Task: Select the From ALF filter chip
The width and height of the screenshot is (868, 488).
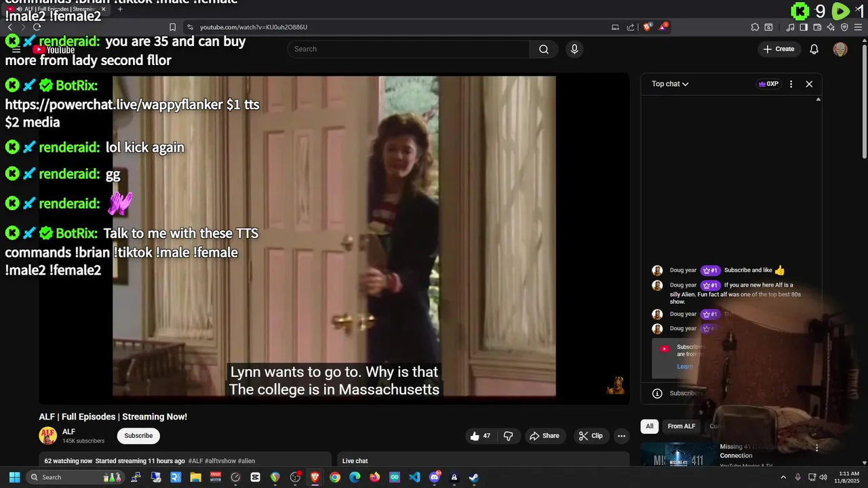Action: click(x=682, y=426)
